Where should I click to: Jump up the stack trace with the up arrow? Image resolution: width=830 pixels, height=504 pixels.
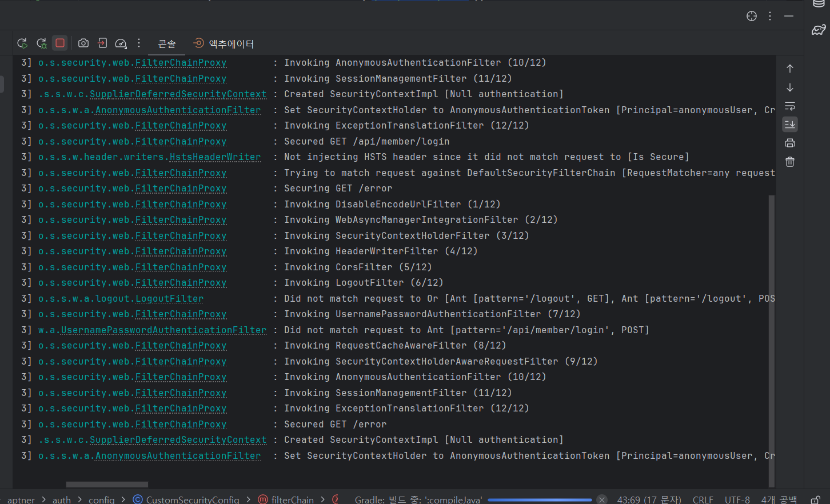click(790, 69)
